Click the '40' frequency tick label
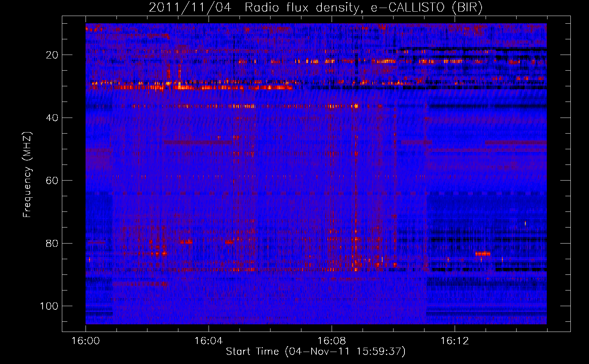589x364 pixels. 52,118
